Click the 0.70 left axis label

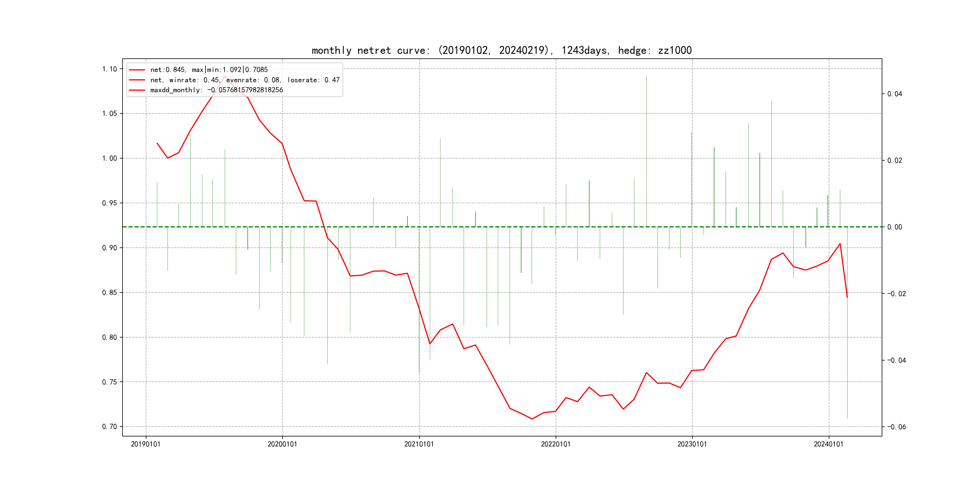pos(109,426)
